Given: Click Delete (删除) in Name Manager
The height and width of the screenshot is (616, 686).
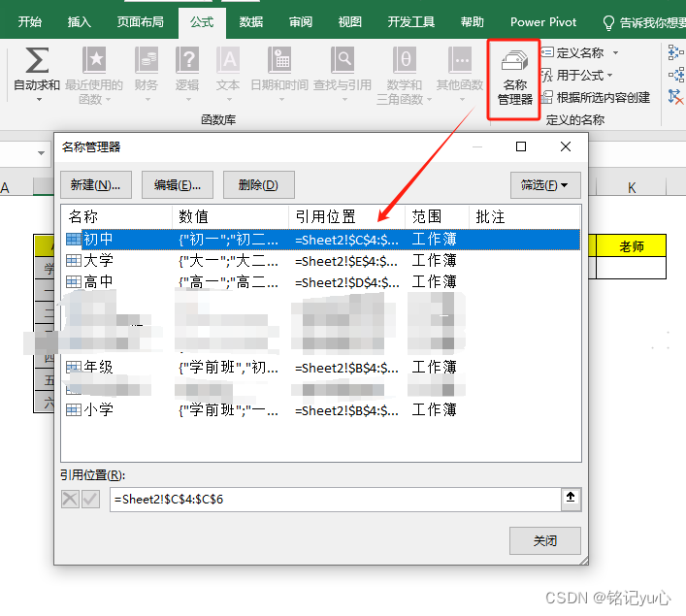Looking at the screenshot, I should pos(258,185).
